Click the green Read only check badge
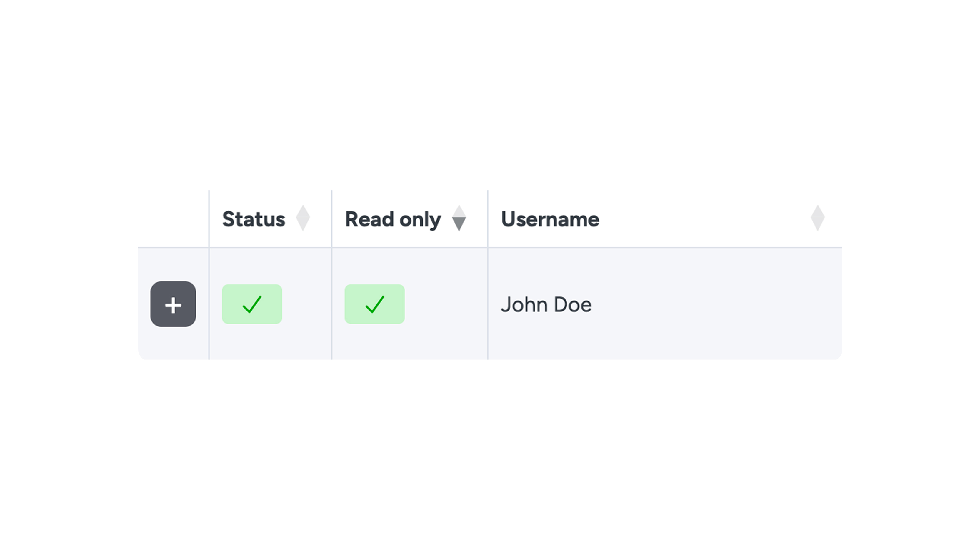Image resolution: width=980 pixels, height=552 pixels. point(374,304)
